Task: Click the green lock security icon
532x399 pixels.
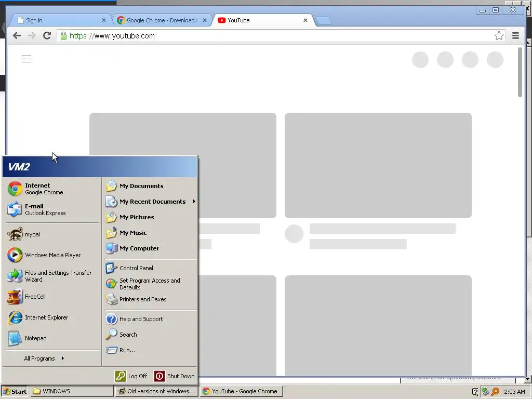Action: pyautogui.click(x=63, y=36)
